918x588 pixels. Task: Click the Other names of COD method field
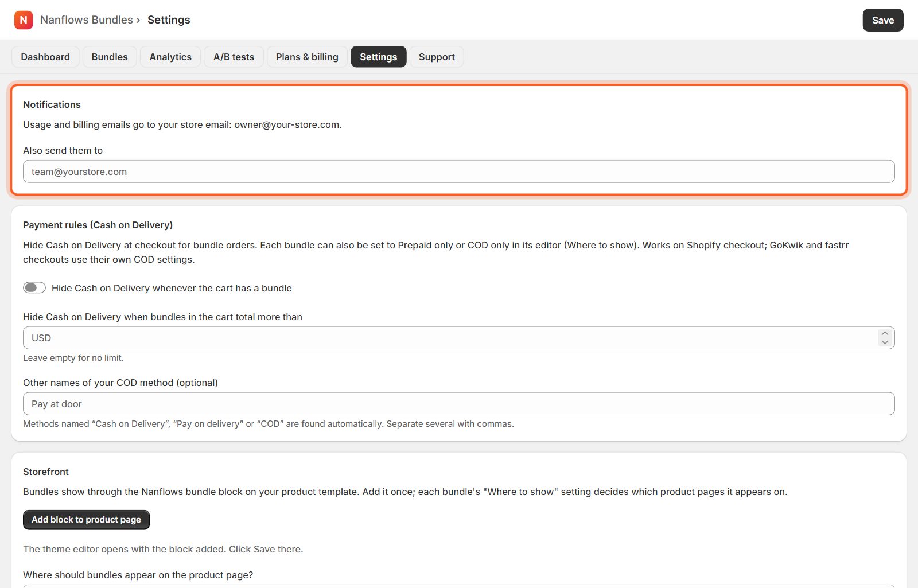pyautogui.click(x=459, y=404)
